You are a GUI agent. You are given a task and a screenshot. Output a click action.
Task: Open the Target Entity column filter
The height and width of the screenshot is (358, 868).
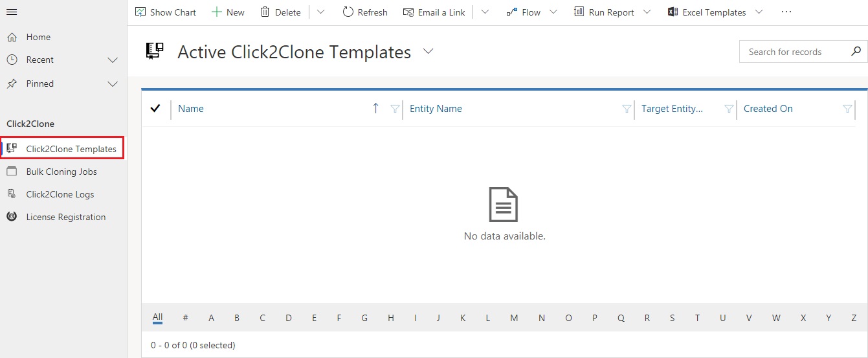(729, 109)
